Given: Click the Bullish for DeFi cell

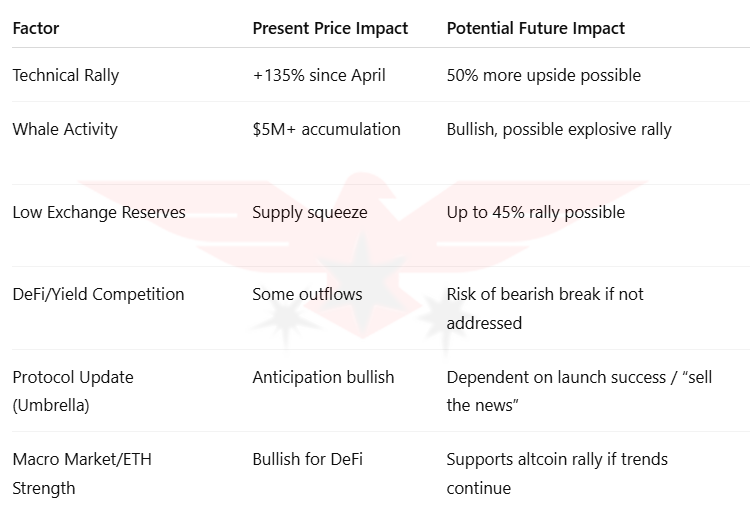Looking at the screenshot, I should point(307,459).
